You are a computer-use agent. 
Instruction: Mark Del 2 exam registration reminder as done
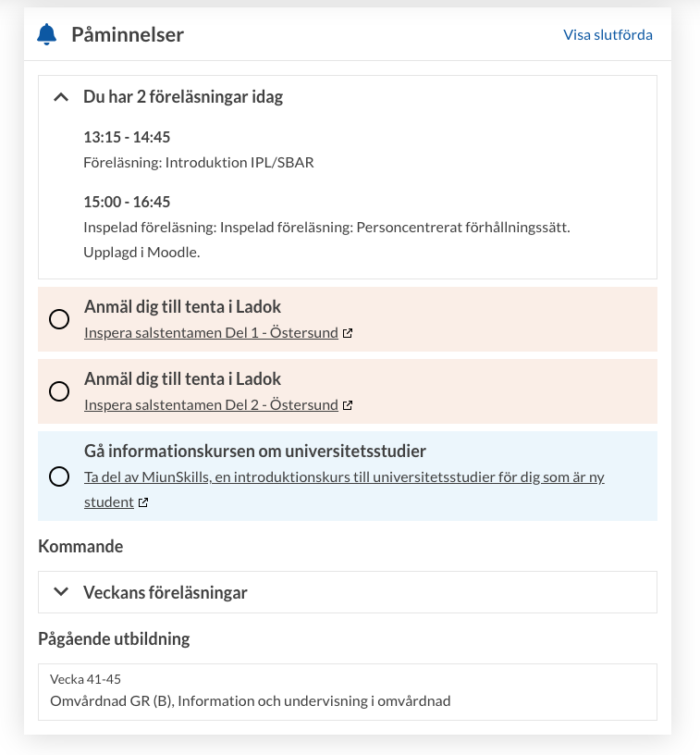pyautogui.click(x=59, y=391)
